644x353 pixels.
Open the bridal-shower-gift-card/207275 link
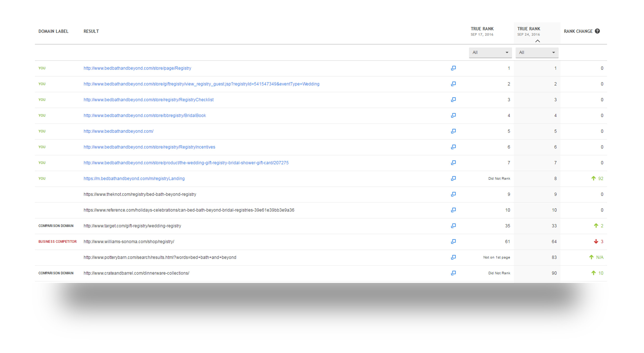(x=186, y=162)
